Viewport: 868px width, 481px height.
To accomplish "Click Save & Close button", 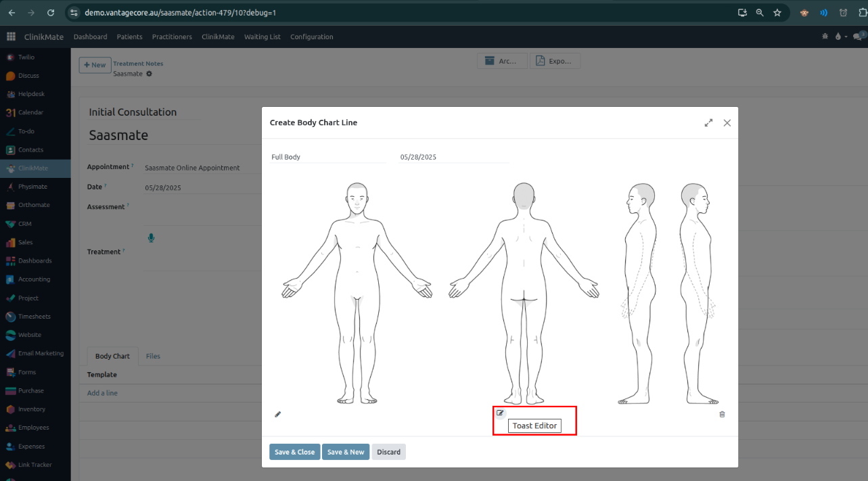I will point(294,452).
